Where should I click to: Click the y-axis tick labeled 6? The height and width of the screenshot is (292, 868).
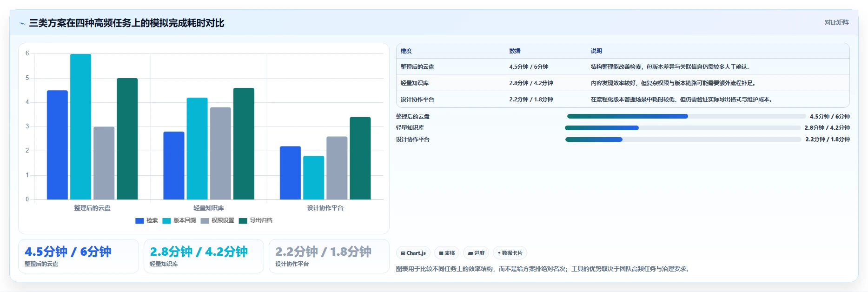[27, 53]
